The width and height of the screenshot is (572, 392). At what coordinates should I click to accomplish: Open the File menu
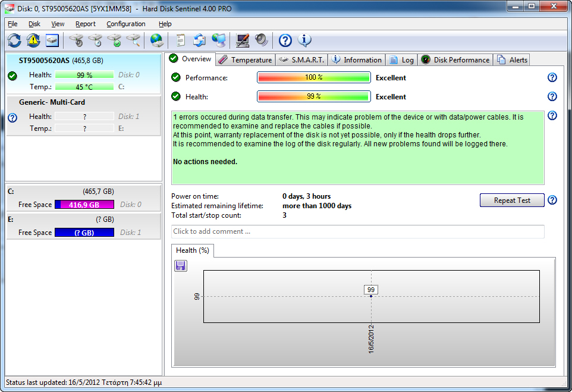[12, 24]
